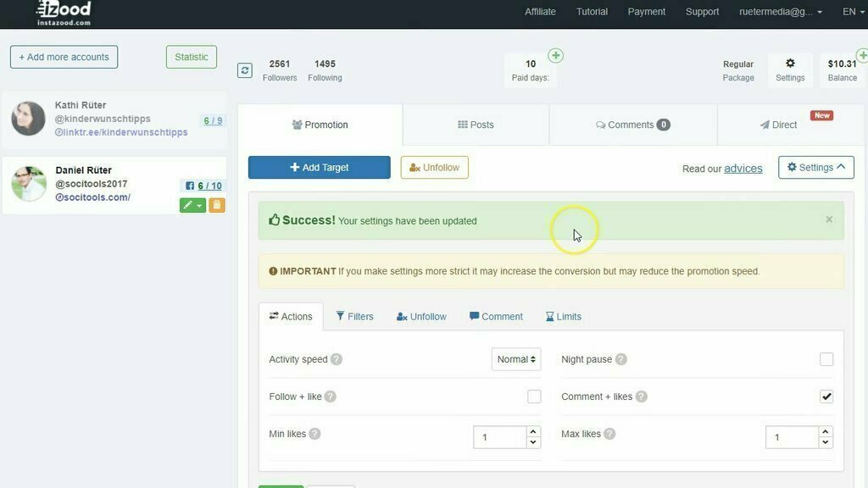
Task: Click the @kinderwunschtipps handle
Action: [x=103, y=119]
